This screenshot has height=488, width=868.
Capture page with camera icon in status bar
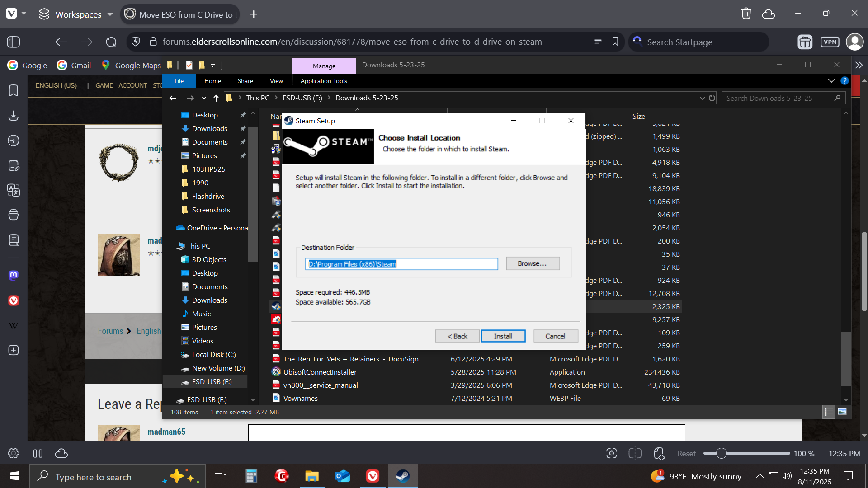pyautogui.click(x=612, y=453)
